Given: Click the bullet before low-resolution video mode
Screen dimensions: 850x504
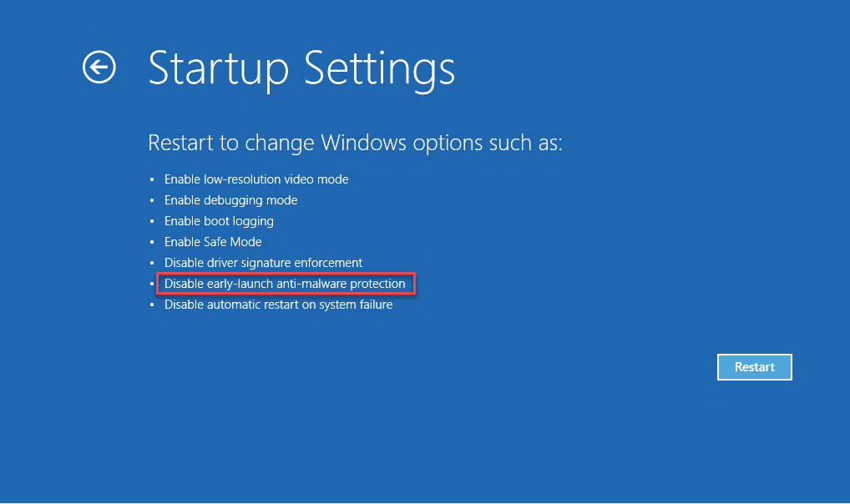Looking at the screenshot, I should [152, 179].
